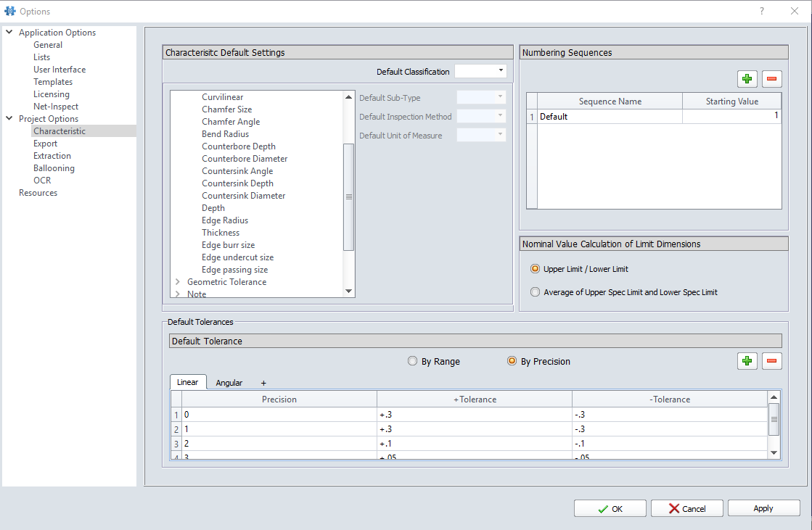Choose Average of Upper and Lower Spec Limit

pos(535,291)
